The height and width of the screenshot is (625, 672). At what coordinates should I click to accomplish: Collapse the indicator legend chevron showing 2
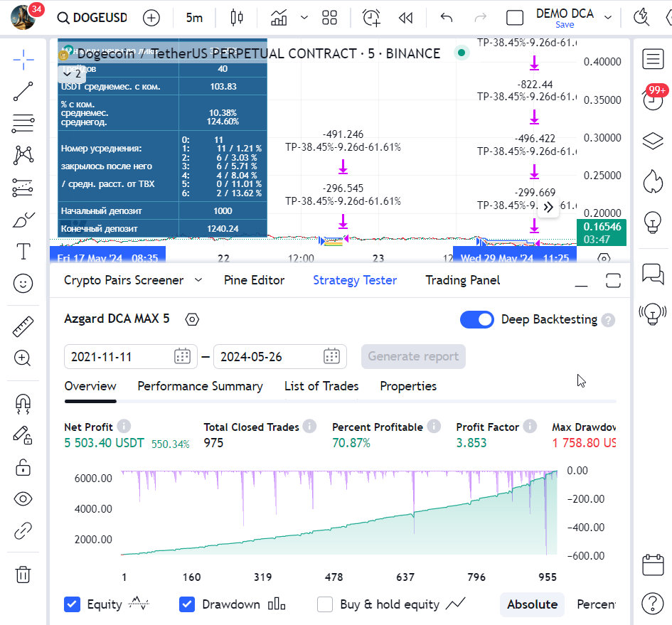point(72,74)
